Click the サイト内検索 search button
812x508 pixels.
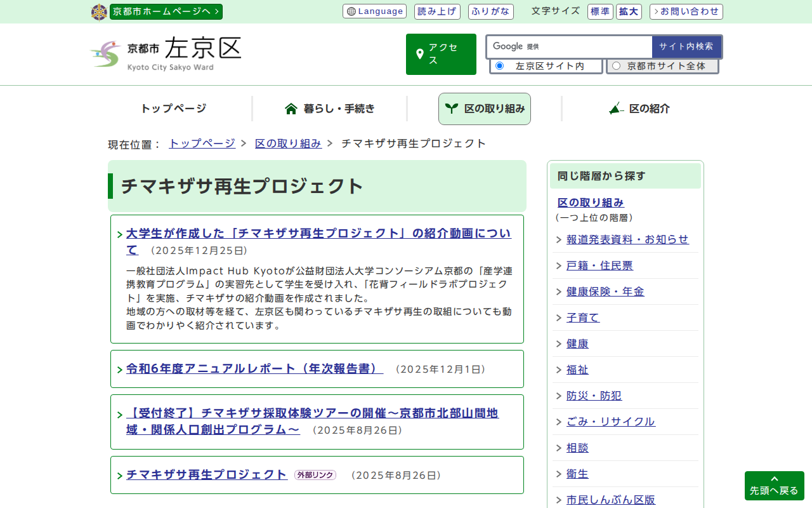pos(686,46)
